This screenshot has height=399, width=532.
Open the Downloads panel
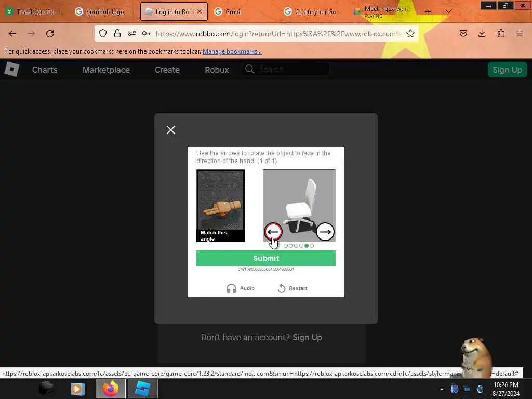point(482,33)
